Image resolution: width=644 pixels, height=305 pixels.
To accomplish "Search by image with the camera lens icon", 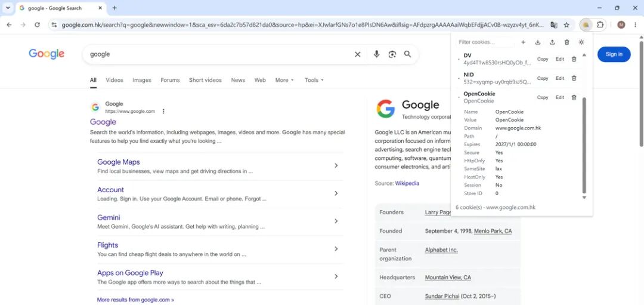I will [x=392, y=54].
